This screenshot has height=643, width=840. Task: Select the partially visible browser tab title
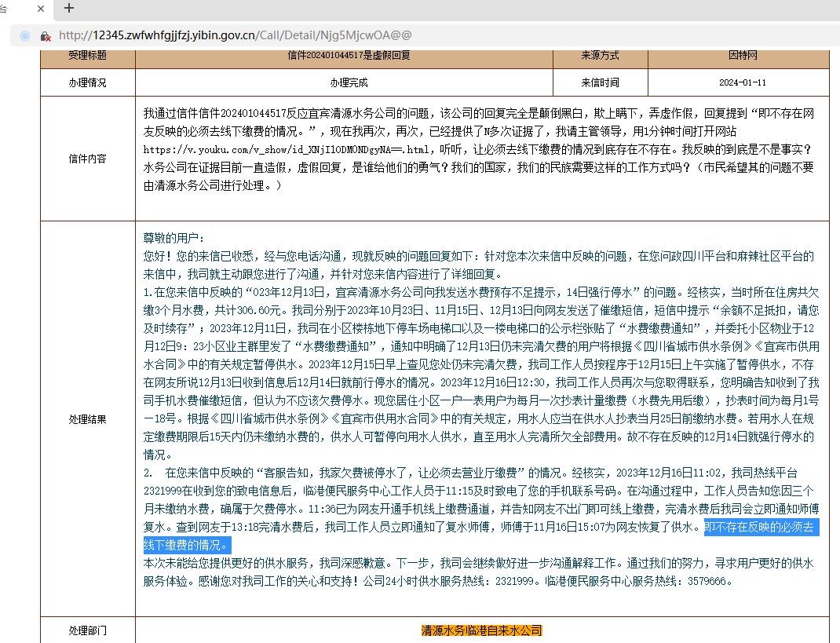point(4,9)
